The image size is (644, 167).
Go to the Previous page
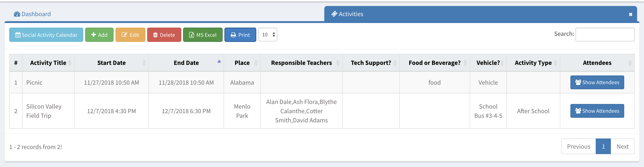pyautogui.click(x=578, y=147)
